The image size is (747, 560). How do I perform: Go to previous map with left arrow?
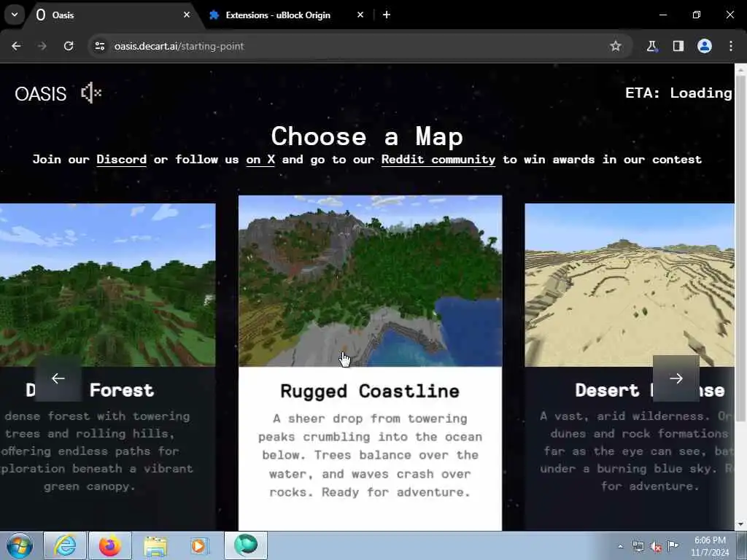pyautogui.click(x=58, y=378)
